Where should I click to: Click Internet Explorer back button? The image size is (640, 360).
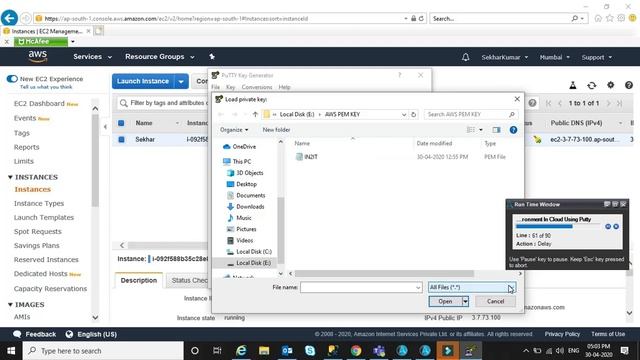[9, 18]
